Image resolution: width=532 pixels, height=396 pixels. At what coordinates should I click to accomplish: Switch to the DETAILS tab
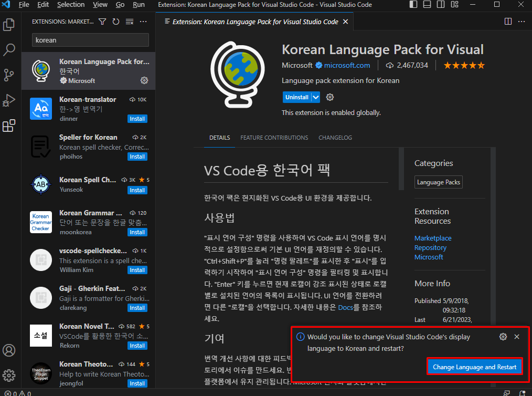[219, 138]
